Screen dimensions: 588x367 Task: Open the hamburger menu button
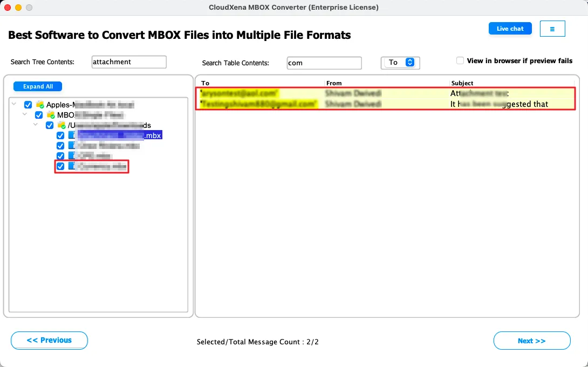[x=552, y=29]
